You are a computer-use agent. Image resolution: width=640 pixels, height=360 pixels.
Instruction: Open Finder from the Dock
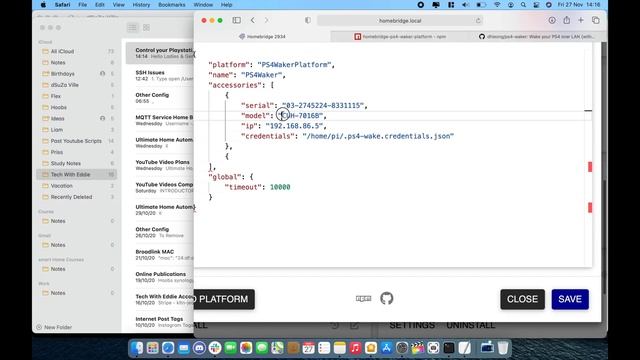click(x=137, y=348)
